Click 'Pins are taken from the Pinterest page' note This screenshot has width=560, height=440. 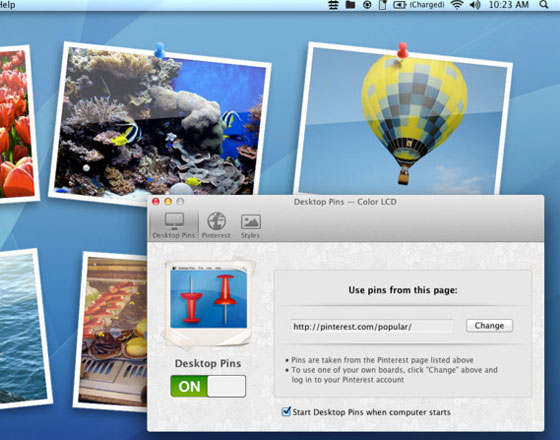click(382, 360)
